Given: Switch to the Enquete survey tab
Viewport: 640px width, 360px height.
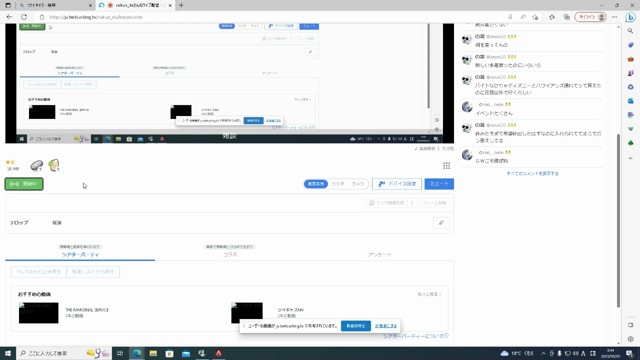Looking at the screenshot, I should click(380, 254).
